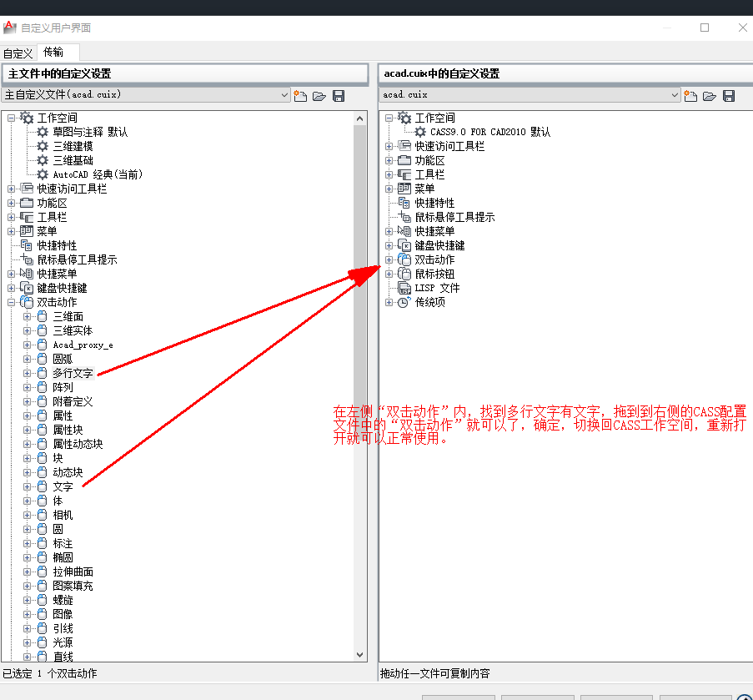Select the 圆弧 double-click action

tap(63, 359)
